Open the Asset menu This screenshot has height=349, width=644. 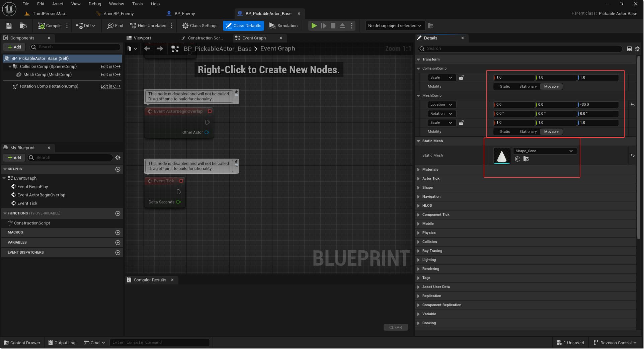click(x=58, y=4)
